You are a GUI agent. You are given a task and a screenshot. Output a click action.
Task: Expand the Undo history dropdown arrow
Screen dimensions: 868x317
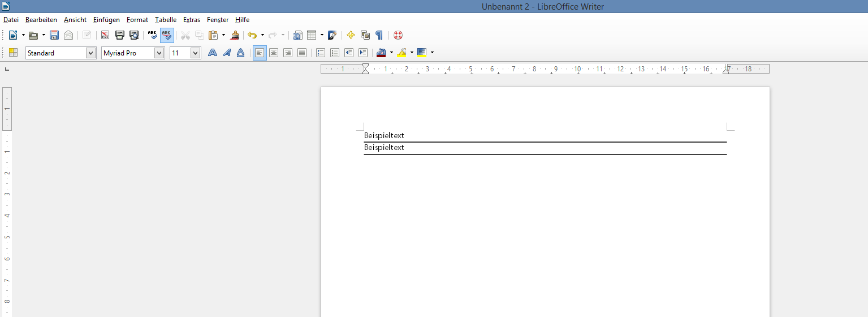point(262,35)
